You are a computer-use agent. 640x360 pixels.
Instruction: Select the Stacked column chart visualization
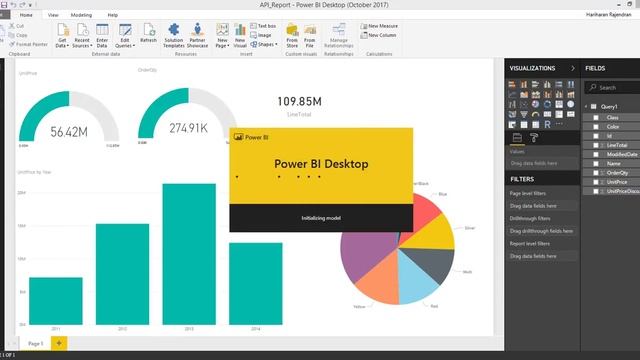(524, 84)
